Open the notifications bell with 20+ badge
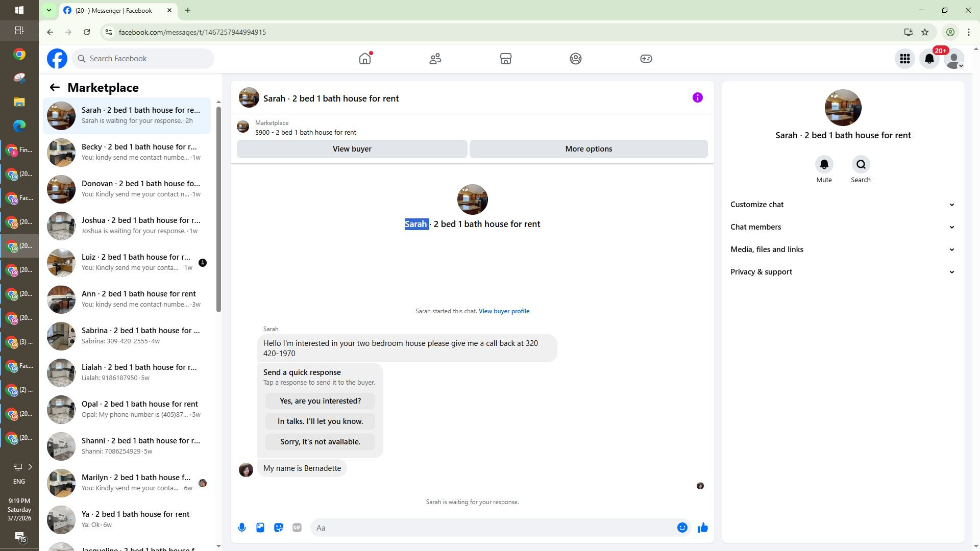 929,59
